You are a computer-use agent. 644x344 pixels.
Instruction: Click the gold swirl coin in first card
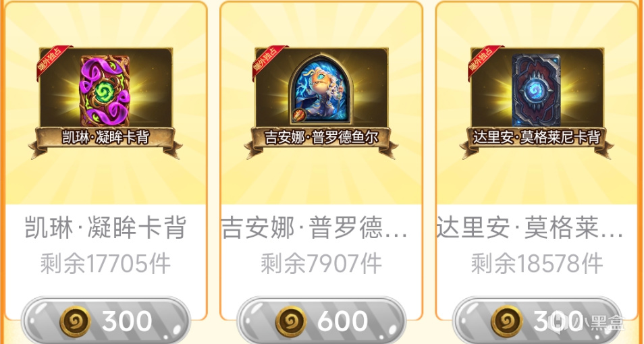click(75, 322)
